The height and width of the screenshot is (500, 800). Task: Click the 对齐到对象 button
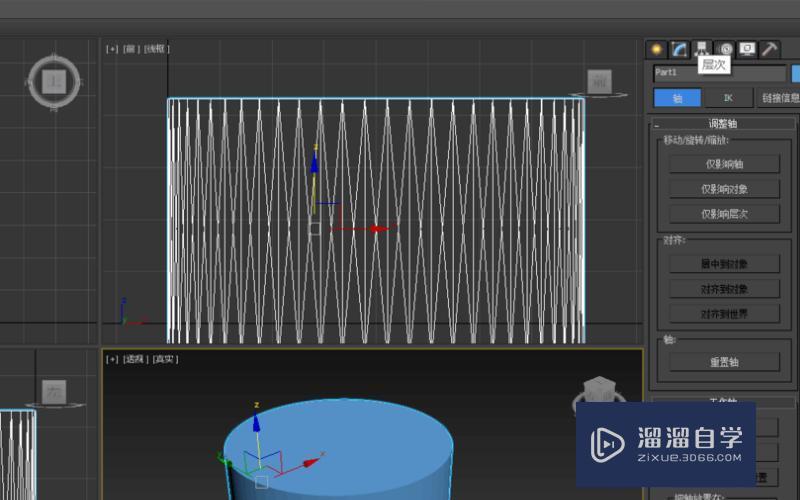[724, 289]
